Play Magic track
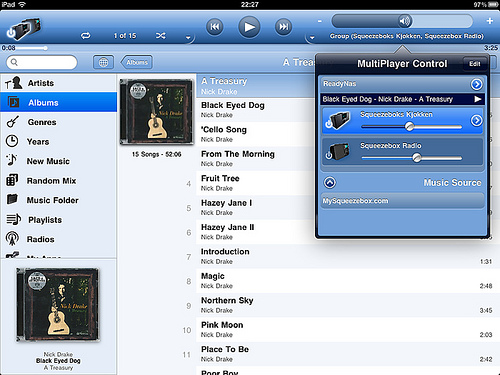Image resolution: width=500 pixels, height=375 pixels. coord(347,281)
